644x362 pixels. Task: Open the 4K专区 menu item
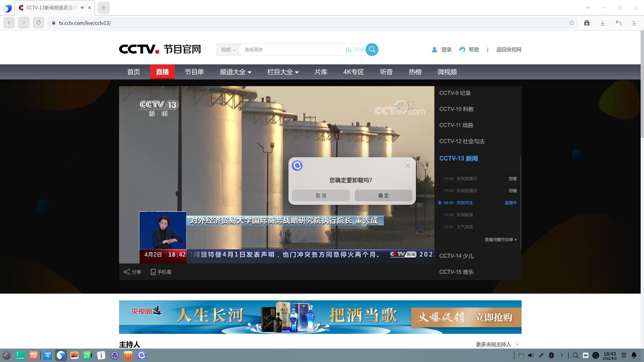click(353, 72)
